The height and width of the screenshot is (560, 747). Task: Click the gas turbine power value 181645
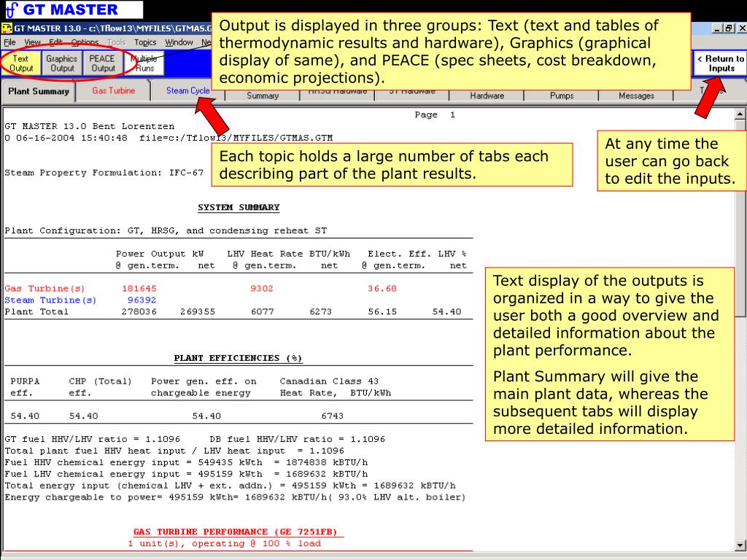(139, 289)
